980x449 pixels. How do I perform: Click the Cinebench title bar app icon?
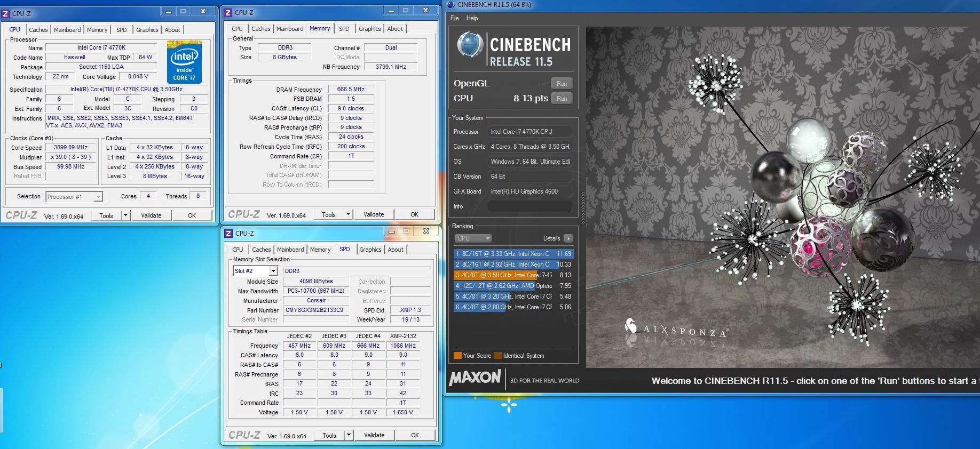[x=451, y=5]
